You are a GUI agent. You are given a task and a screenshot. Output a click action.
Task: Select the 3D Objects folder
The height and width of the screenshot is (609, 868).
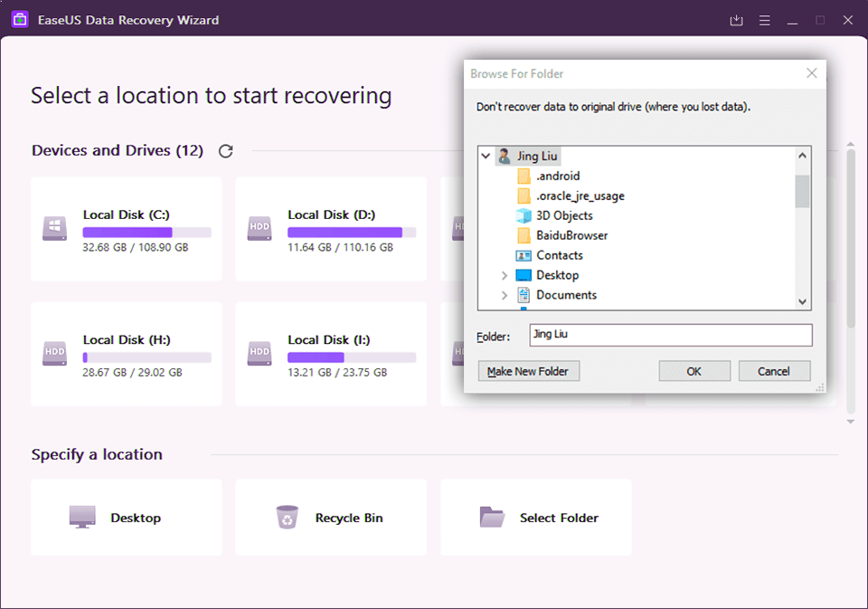pos(564,215)
